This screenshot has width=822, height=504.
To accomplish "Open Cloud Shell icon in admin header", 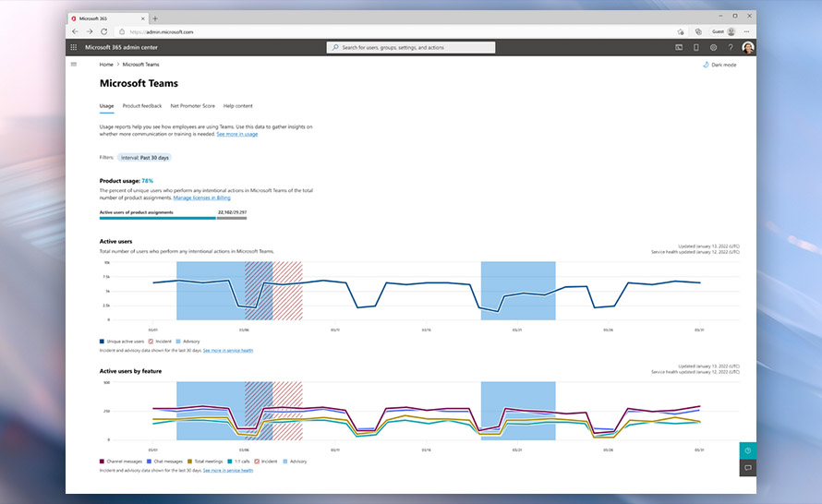I will (x=679, y=47).
